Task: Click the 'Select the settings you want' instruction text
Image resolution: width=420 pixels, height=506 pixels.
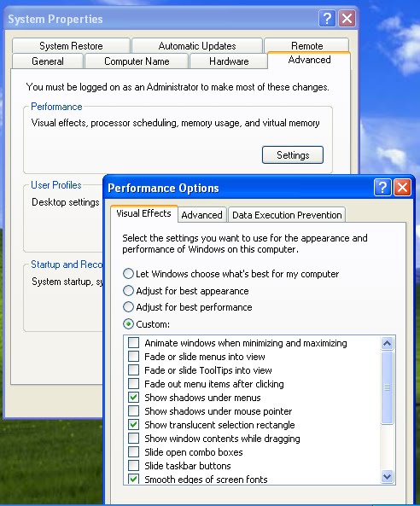Action: click(245, 244)
